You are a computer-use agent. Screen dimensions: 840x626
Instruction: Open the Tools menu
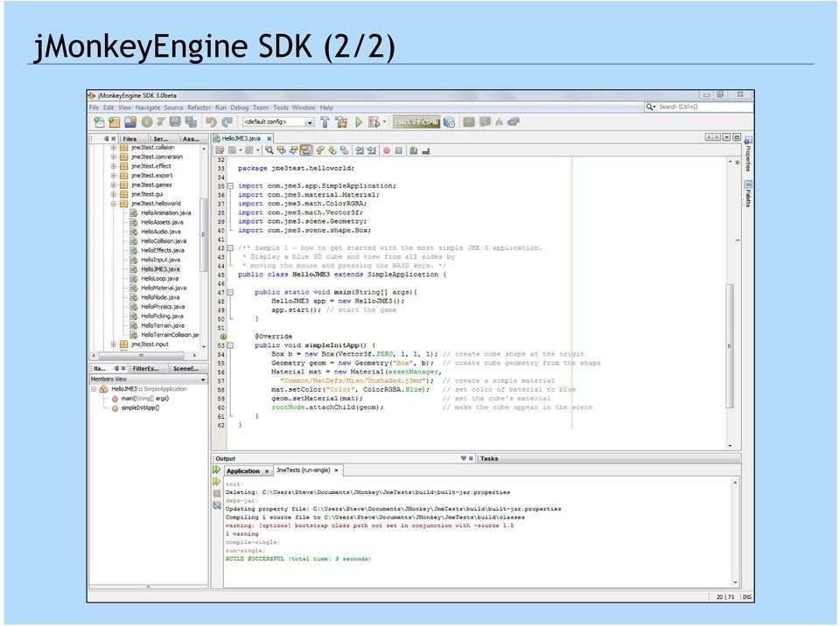[281, 108]
